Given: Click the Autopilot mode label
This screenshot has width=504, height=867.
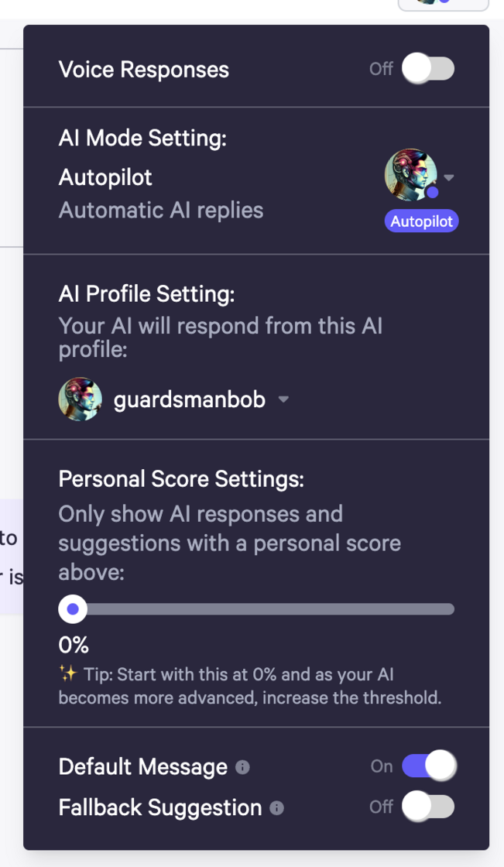Looking at the screenshot, I should 105,177.
